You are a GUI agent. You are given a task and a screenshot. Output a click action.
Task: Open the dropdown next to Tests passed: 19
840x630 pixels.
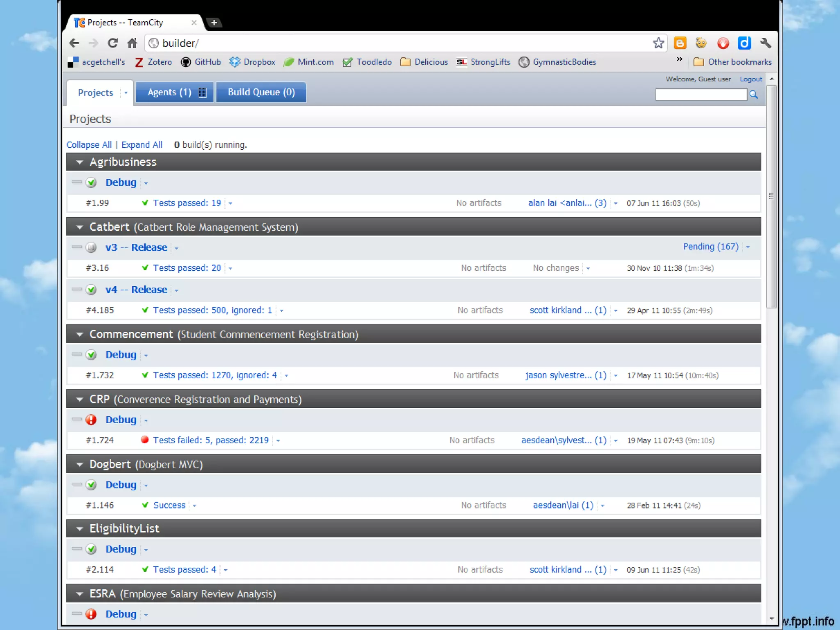(231, 203)
